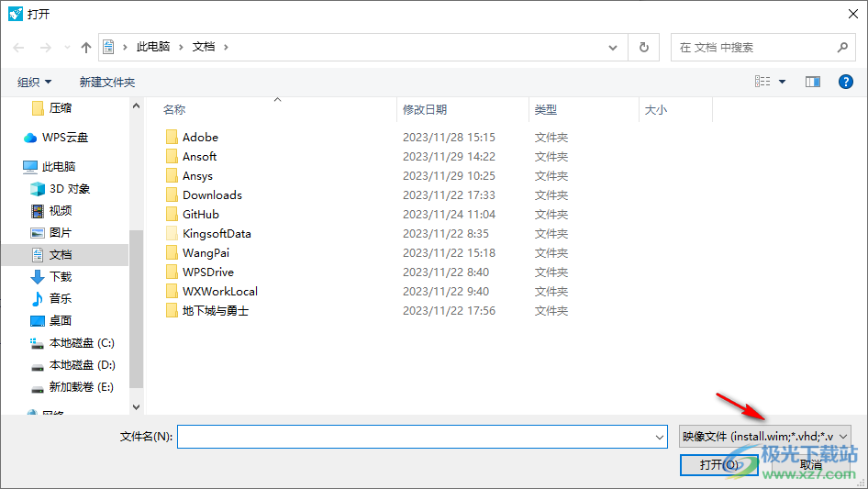Create a folder with 新建文件夹
This screenshot has height=489, width=868.
pyautogui.click(x=106, y=82)
